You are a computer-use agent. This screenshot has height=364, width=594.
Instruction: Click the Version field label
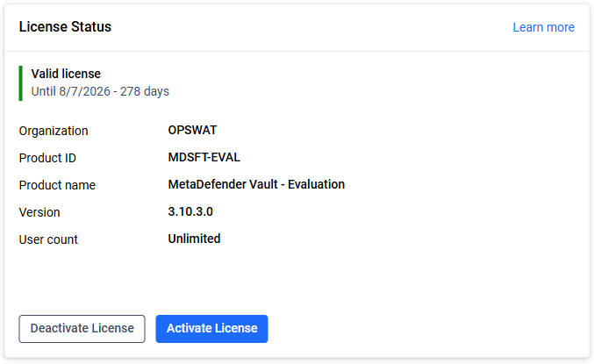tap(39, 212)
